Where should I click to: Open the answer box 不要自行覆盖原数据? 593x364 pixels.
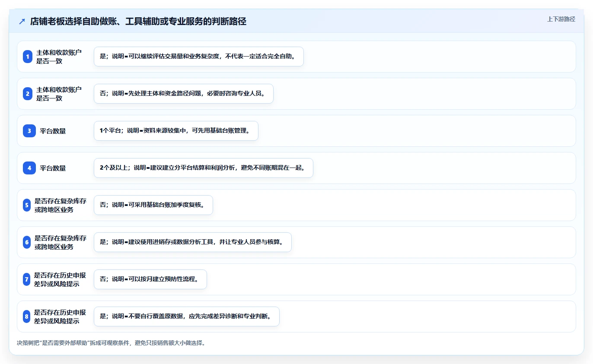(187, 317)
